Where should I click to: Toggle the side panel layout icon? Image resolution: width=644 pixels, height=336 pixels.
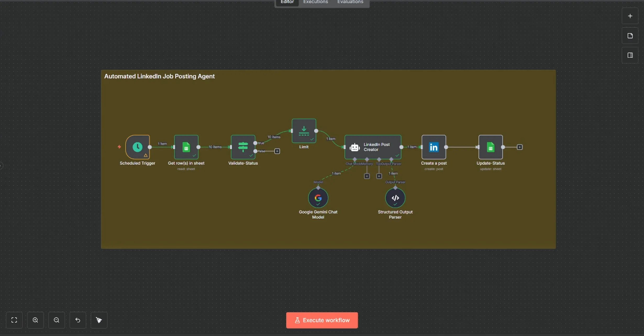point(630,55)
